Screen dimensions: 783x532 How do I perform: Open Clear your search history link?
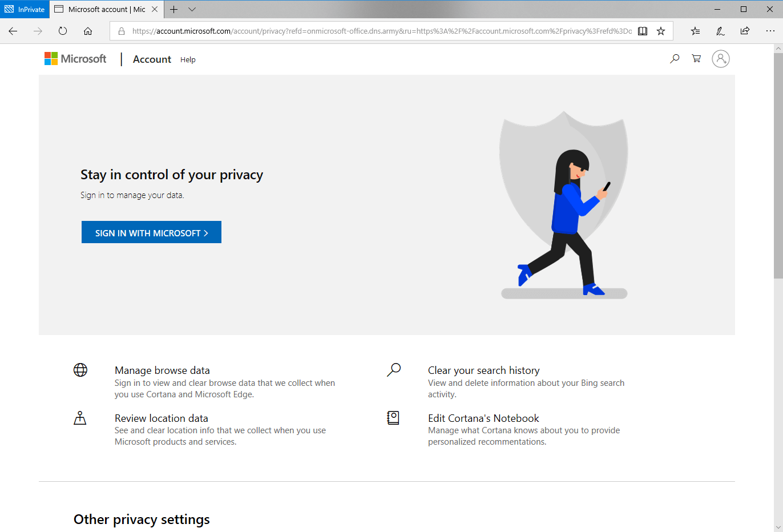click(x=484, y=370)
